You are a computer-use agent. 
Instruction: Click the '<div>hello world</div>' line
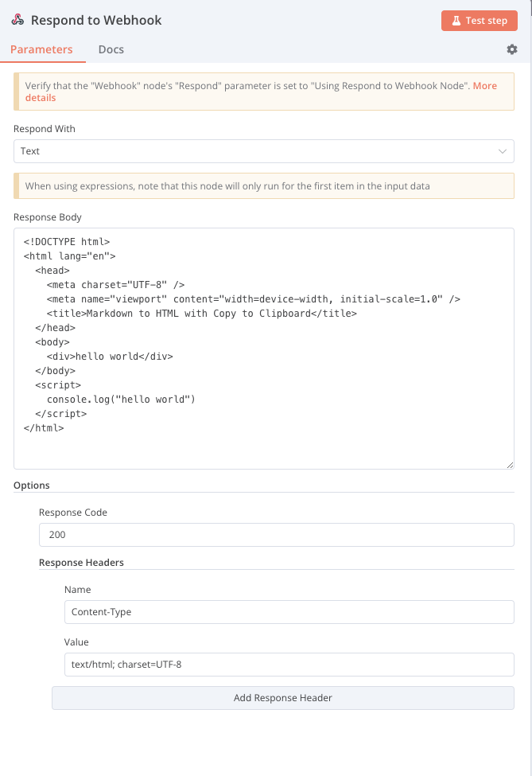[x=110, y=357]
